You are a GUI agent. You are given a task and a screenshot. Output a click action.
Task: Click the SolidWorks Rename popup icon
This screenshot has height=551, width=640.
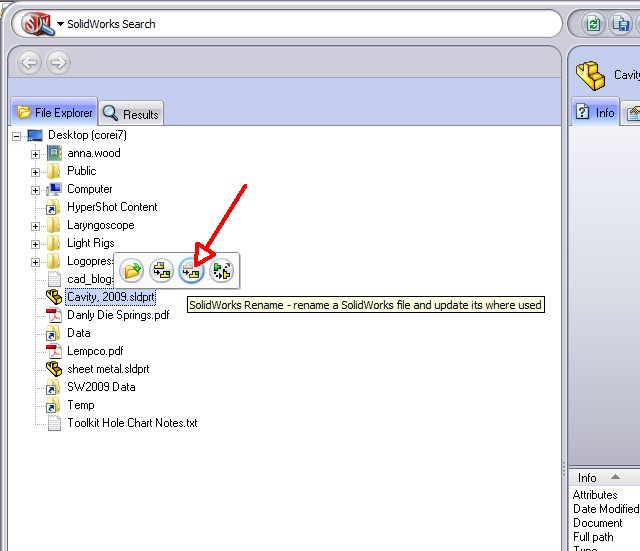(x=191, y=271)
